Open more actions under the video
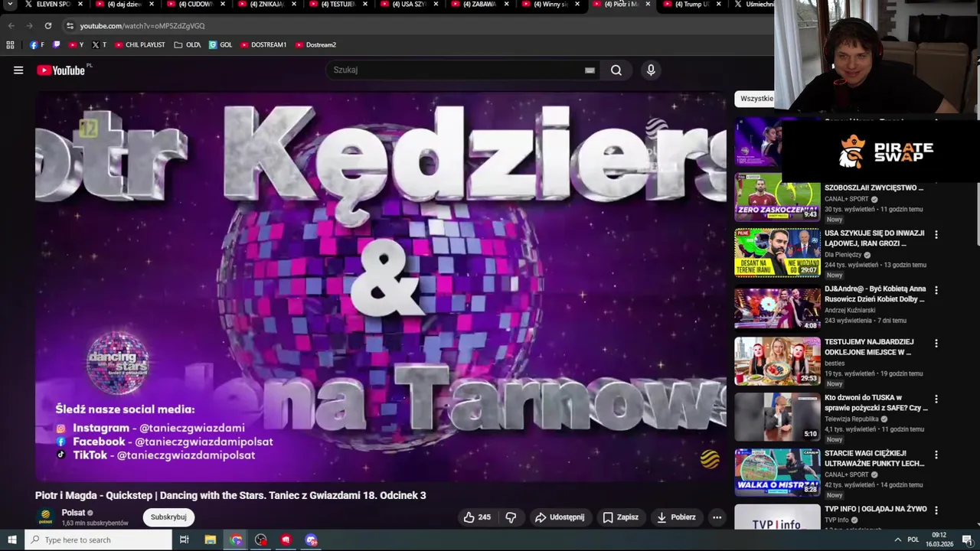The height and width of the screenshot is (551, 980). 717,517
